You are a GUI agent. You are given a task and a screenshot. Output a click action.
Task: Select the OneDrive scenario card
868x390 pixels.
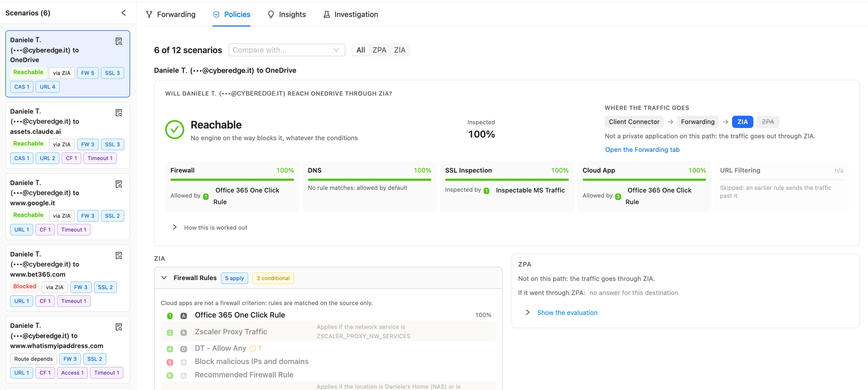(x=67, y=64)
